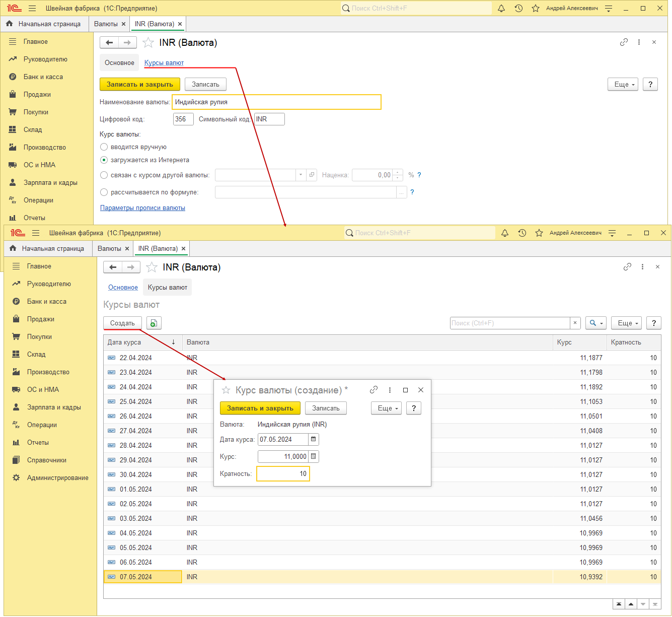
Task: Open history icon in the upper window title bar
Action: pos(518,8)
